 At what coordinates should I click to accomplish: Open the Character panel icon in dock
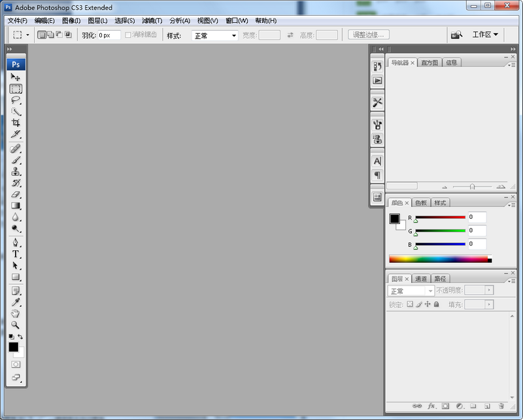377,161
